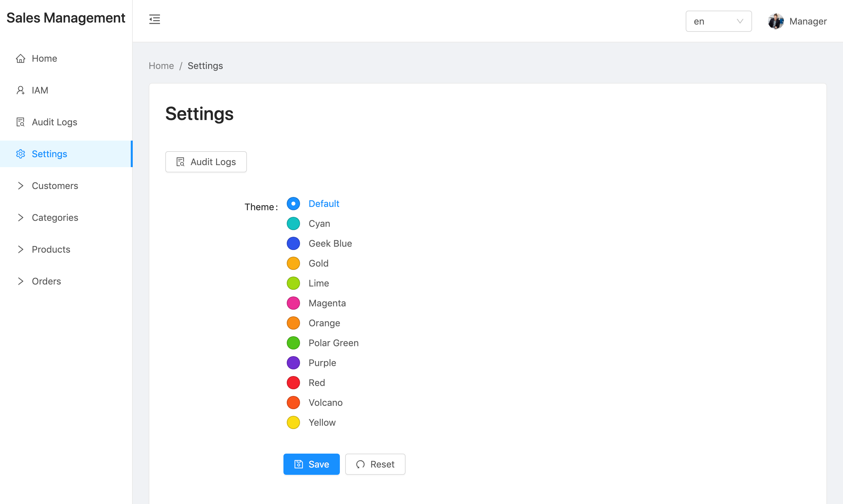Click the Sales Management title
This screenshot has height=504, width=843.
coord(66,18)
